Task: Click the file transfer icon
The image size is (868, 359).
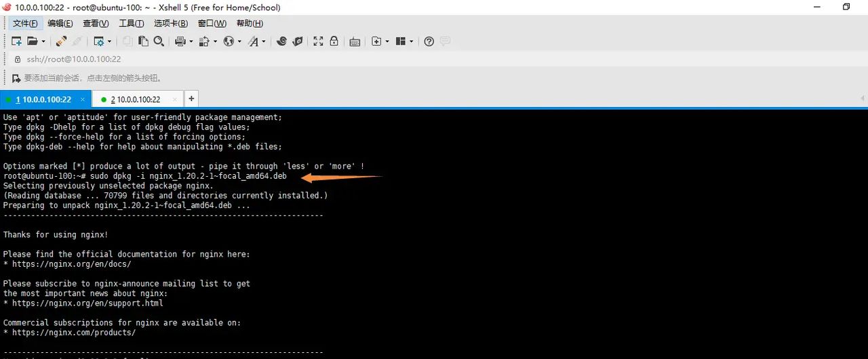Action: 204,41
